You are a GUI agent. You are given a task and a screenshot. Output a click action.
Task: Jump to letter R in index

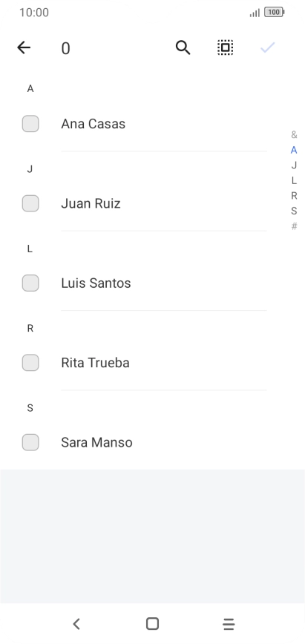tap(294, 196)
